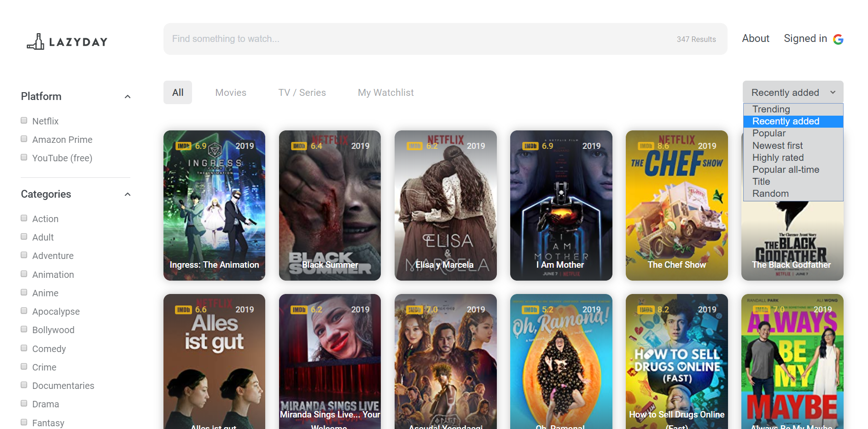Click IMDb badge on The Chef Show

pos(646,146)
